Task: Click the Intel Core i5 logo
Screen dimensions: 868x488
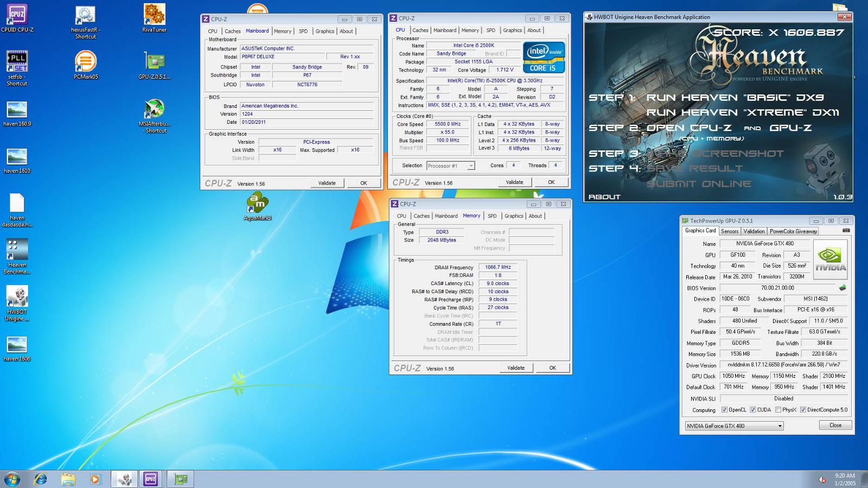Action: coord(544,58)
